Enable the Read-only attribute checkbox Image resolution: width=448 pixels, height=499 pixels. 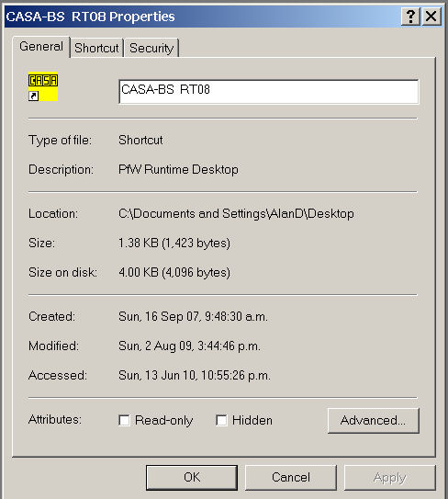[124, 420]
